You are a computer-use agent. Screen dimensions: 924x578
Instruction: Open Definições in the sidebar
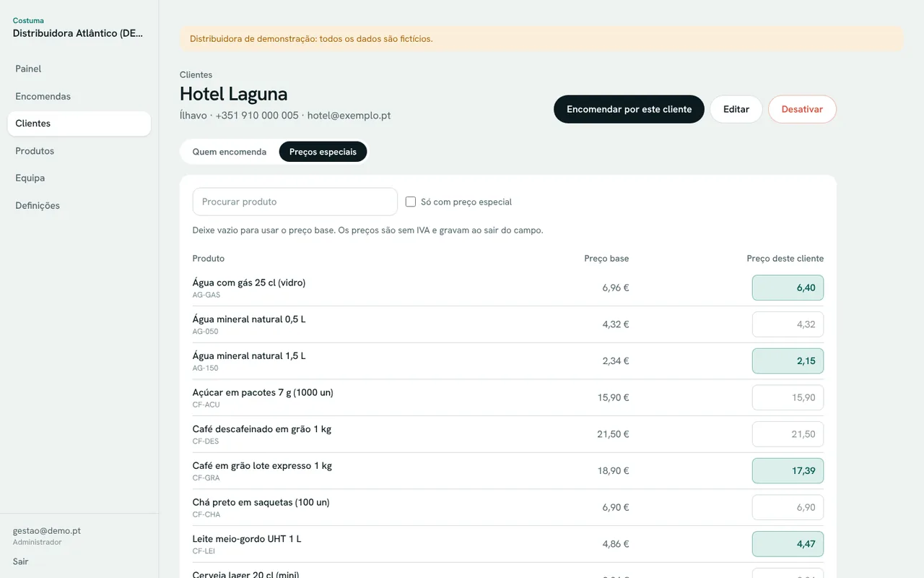pyautogui.click(x=79, y=205)
